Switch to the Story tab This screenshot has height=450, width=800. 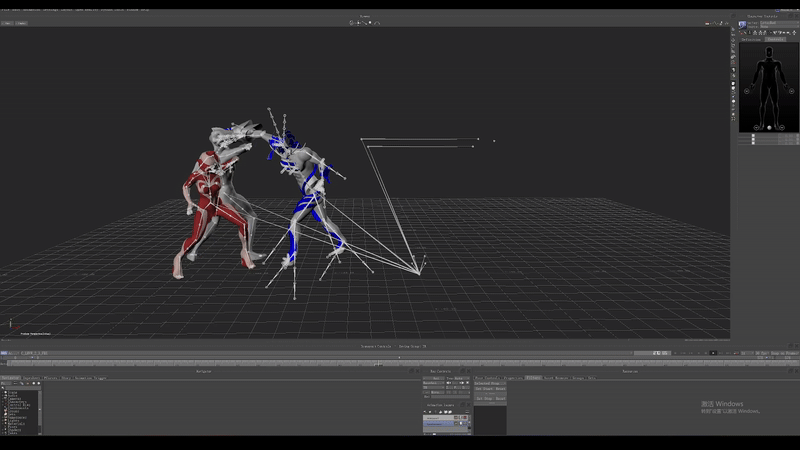(x=66, y=378)
